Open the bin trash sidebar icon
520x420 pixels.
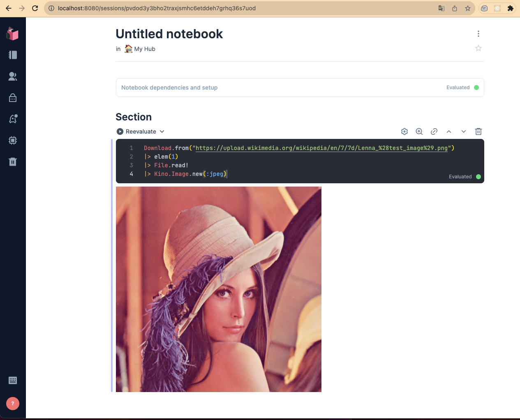13,162
